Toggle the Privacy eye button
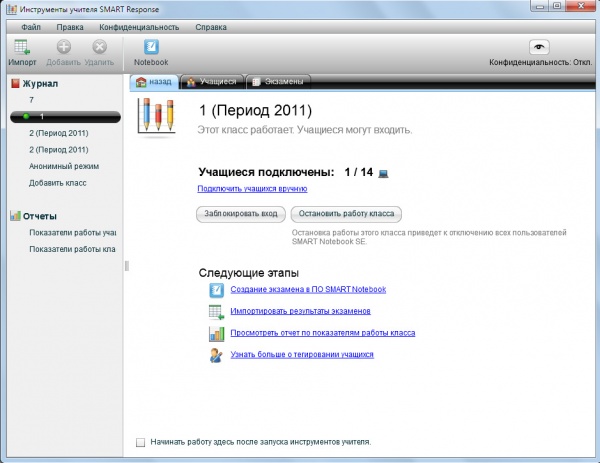The width and height of the screenshot is (600, 463). 539,47
